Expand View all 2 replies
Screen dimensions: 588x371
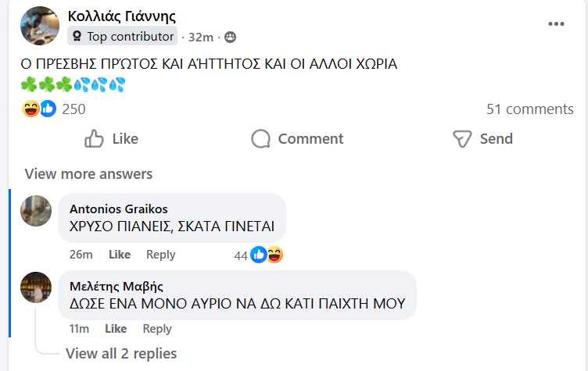pos(121,354)
